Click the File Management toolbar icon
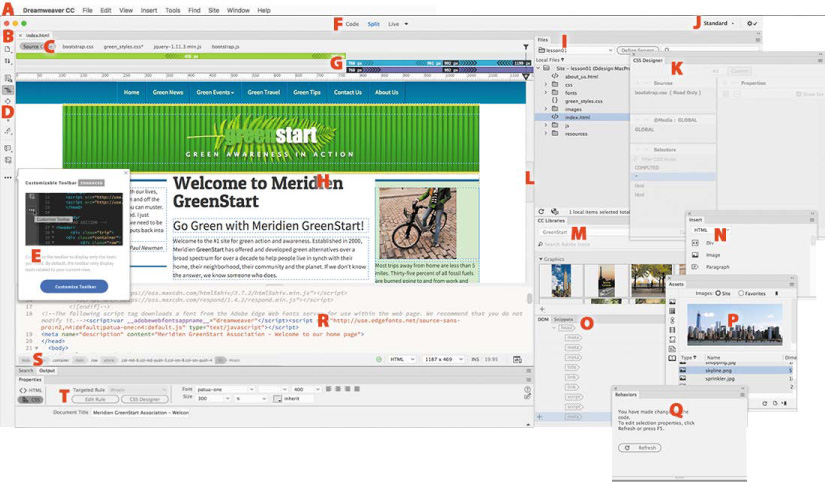Viewport: 825px width, 482px height. tap(7, 61)
